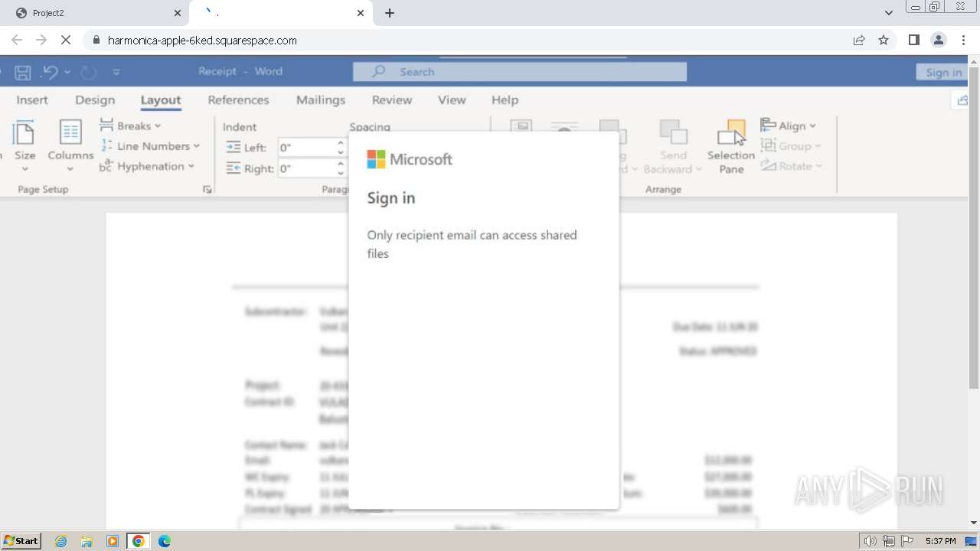Screen dimensions: 980x551
Task: Open the media player taskbar icon
Action: [113, 541]
